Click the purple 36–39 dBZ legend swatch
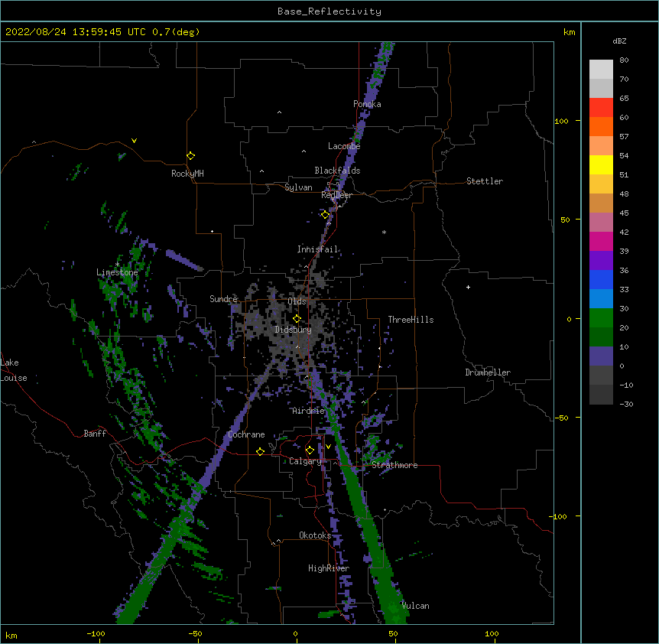Image resolution: width=659 pixels, height=644 pixels. (601, 261)
